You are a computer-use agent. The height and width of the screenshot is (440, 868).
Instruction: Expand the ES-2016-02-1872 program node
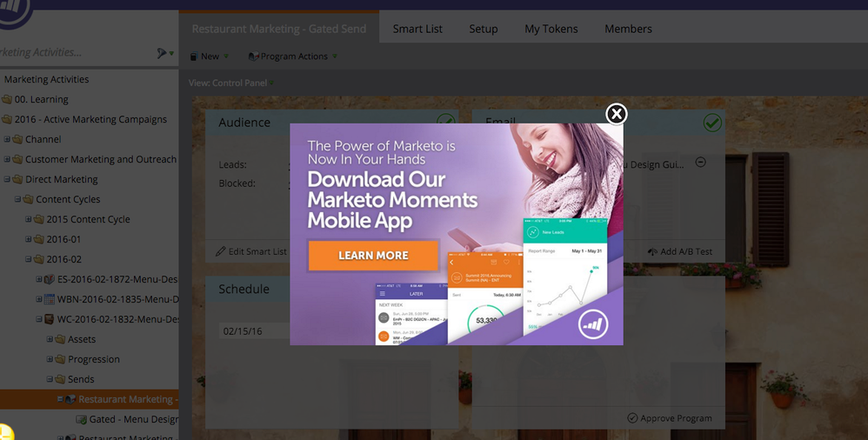tap(39, 279)
